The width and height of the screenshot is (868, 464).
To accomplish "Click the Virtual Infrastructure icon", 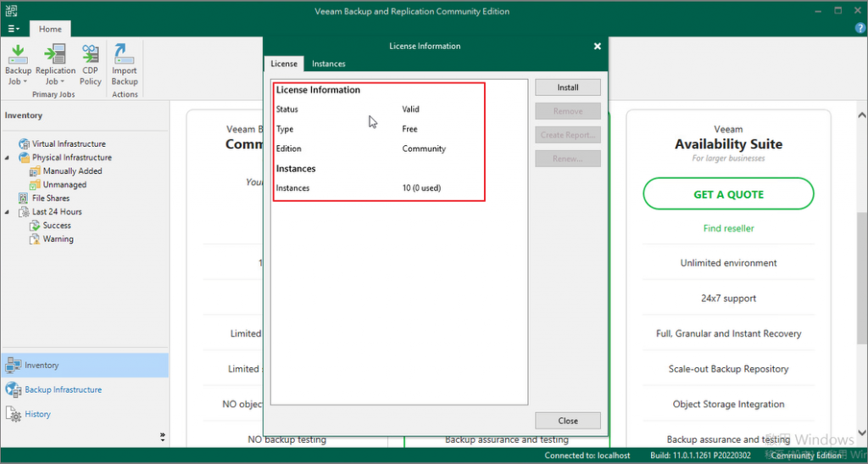I will [x=24, y=144].
